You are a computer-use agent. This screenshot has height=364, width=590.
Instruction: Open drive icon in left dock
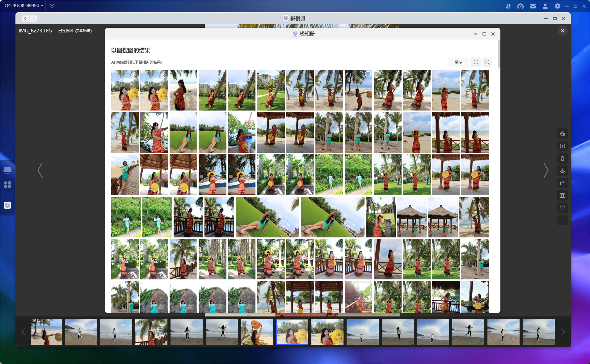click(x=7, y=170)
